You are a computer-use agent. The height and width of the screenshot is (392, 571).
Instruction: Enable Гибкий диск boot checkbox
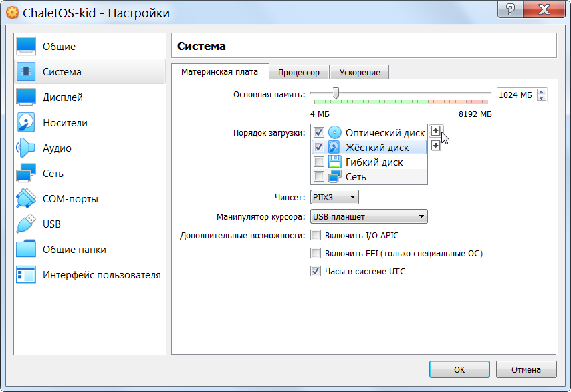[319, 162]
